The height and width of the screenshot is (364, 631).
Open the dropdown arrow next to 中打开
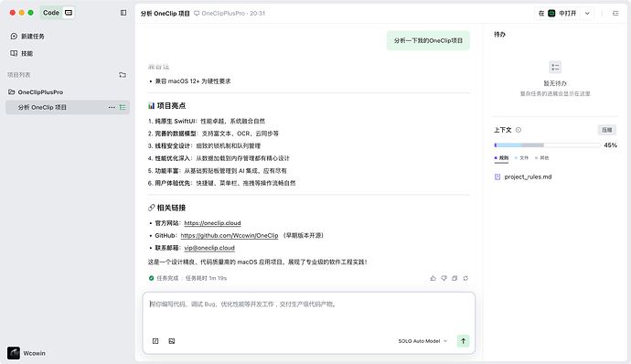(587, 14)
